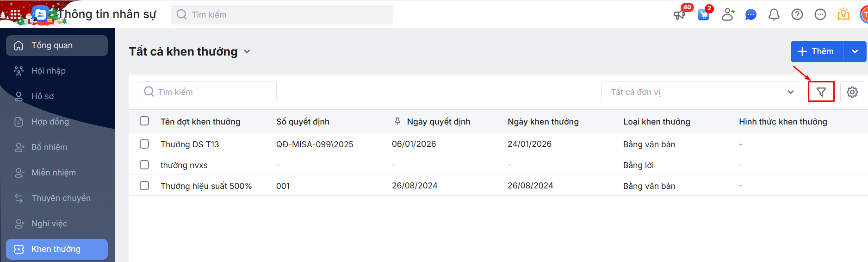Open the apps grid launcher
Screen dimensions: 868x262
pyautogui.click(x=15, y=15)
